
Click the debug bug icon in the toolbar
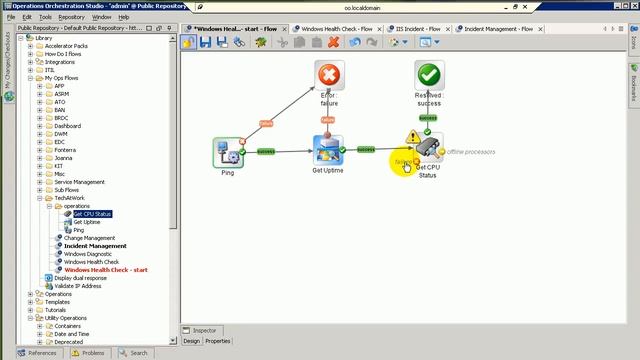click(x=261, y=42)
